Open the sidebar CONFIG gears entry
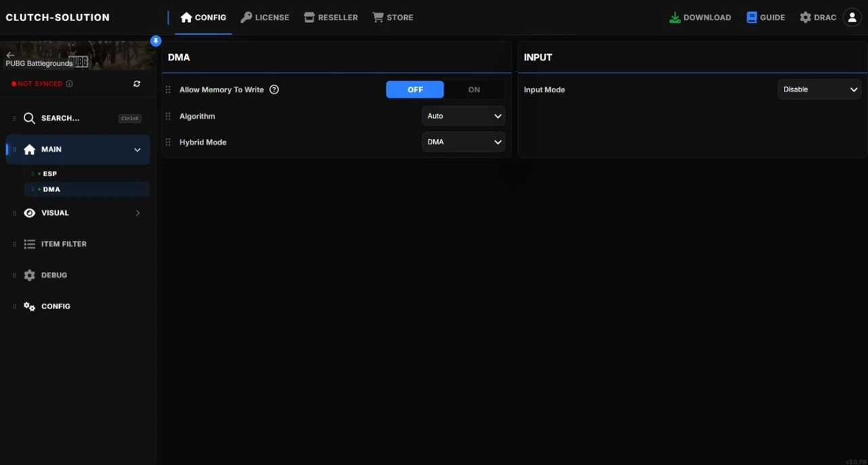 pos(78,306)
